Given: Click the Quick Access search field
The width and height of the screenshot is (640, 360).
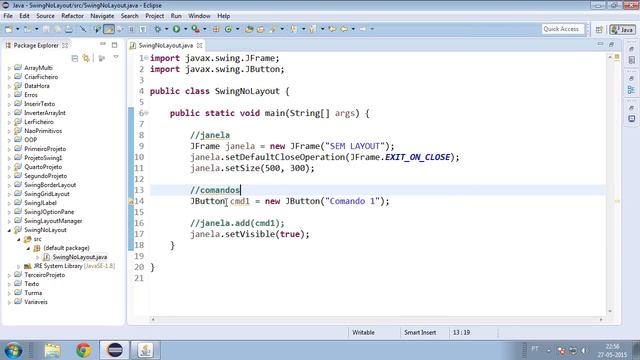Looking at the screenshot, I should point(562,29).
